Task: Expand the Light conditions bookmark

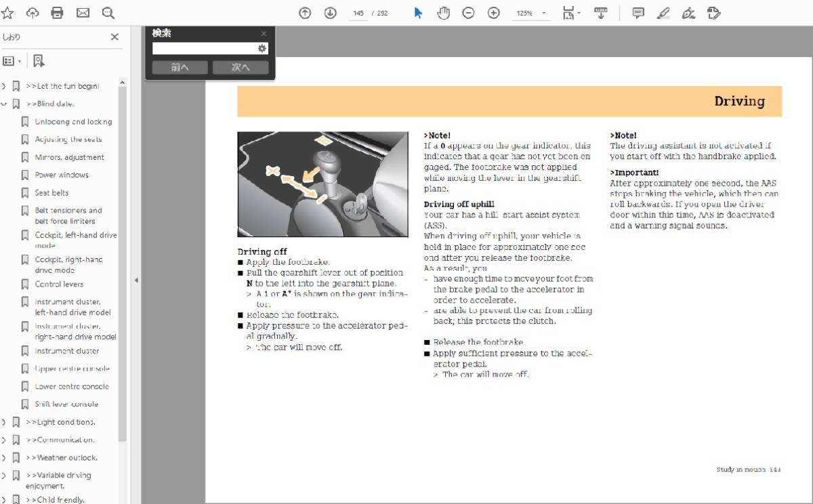Action: [4, 422]
